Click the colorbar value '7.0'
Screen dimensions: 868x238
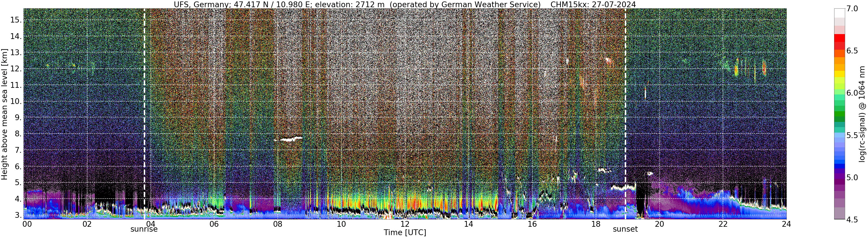pyautogui.click(x=852, y=9)
